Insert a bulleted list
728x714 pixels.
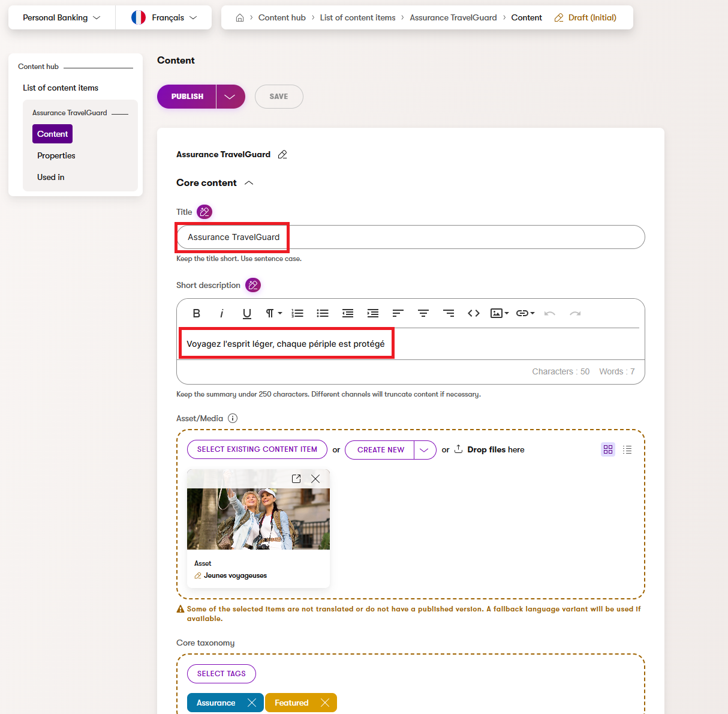point(323,313)
